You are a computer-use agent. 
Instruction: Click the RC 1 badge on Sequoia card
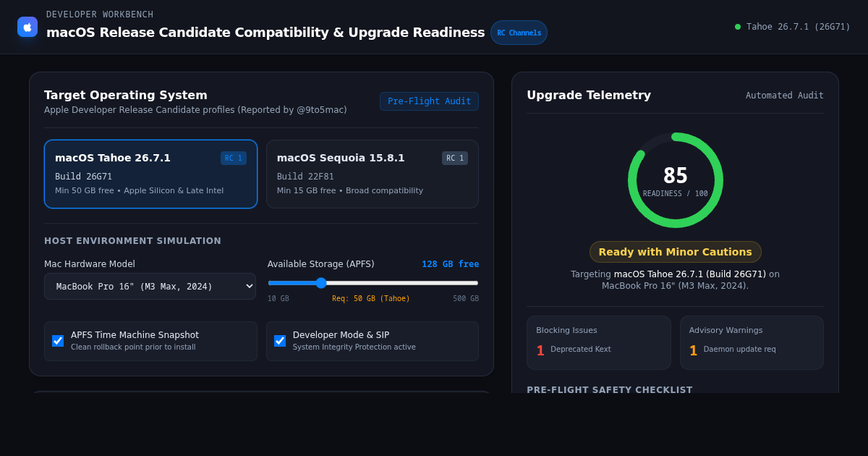[455, 158]
